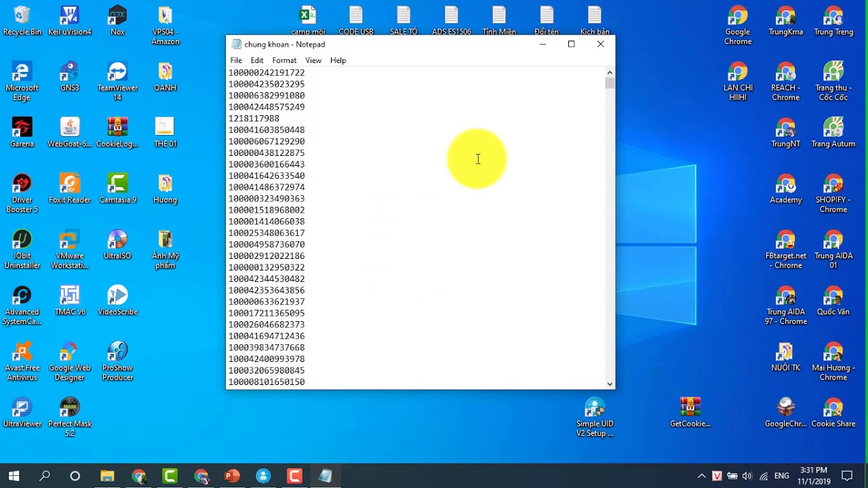Screen dimensions: 868x488
Task: Click the line 100000242191722 in Notepad
Action: pos(267,73)
